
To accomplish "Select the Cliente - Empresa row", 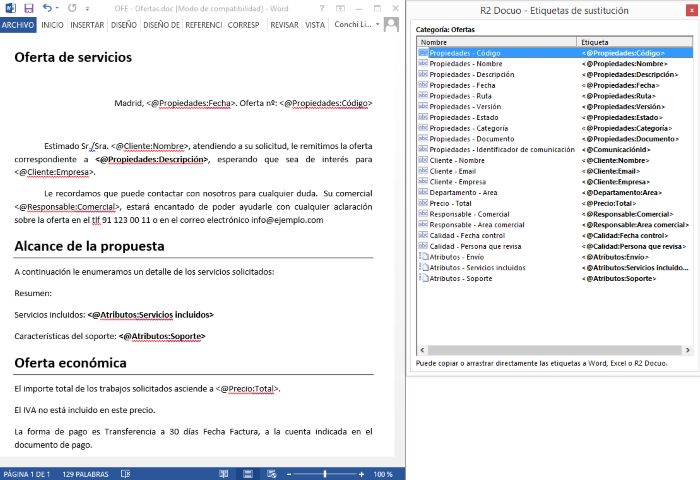I will tap(555, 182).
